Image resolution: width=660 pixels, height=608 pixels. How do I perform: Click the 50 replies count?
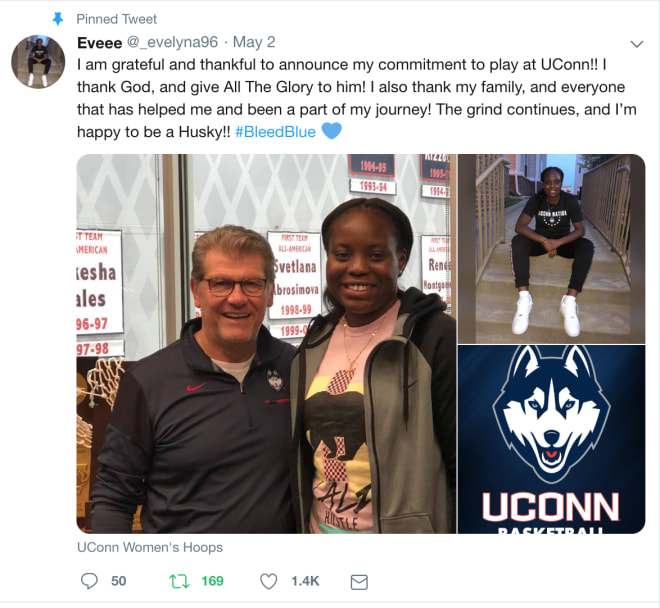tap(119, 581)
